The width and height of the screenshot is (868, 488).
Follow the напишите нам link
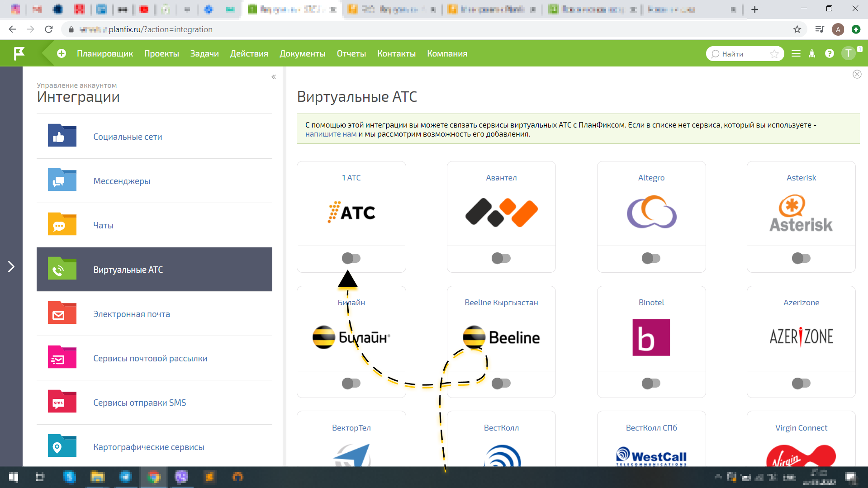pos(330,134)
